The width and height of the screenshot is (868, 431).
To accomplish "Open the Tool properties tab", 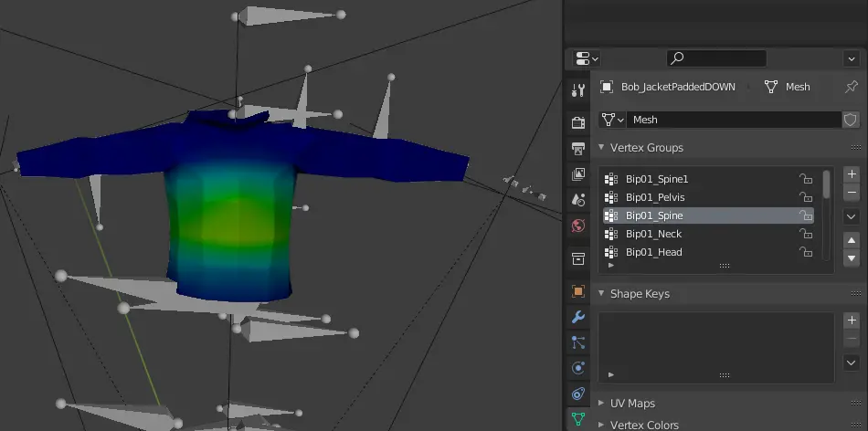I will coord(578,90).
